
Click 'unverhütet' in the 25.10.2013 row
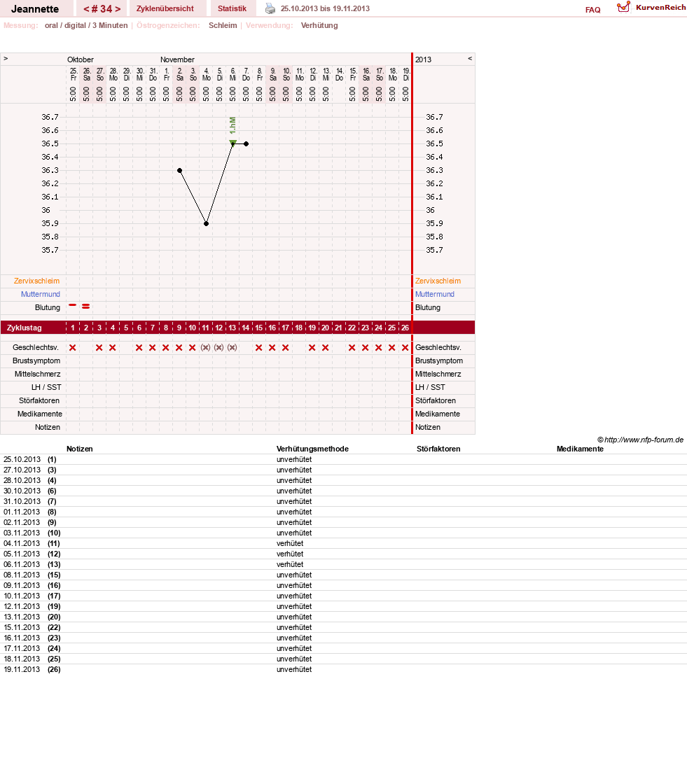[294, 459]
